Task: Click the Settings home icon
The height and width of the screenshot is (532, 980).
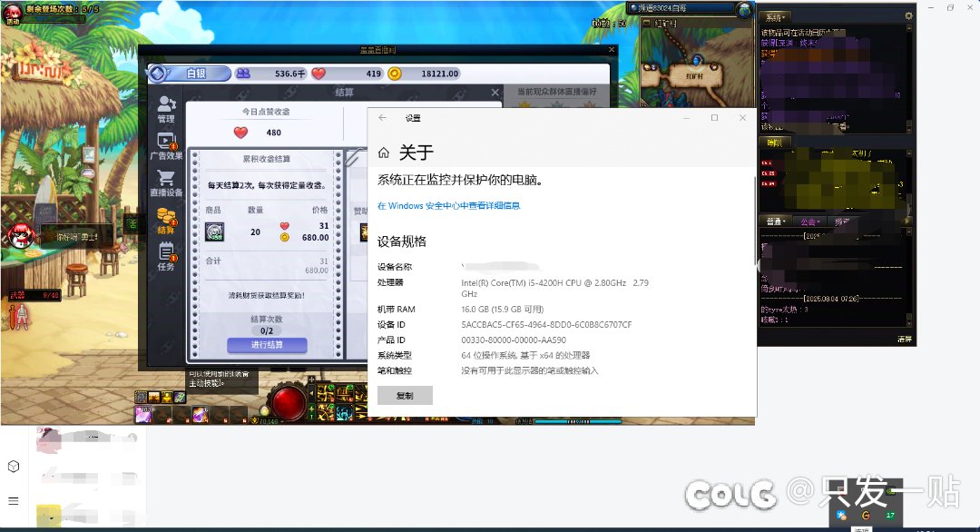Action: (x=384, y=152)
